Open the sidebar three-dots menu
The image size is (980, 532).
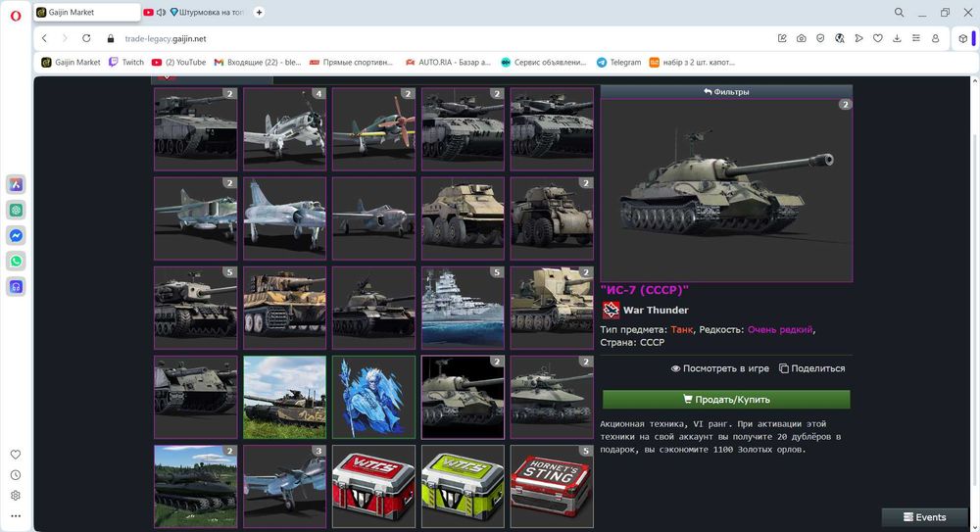[x=16, y=515]
